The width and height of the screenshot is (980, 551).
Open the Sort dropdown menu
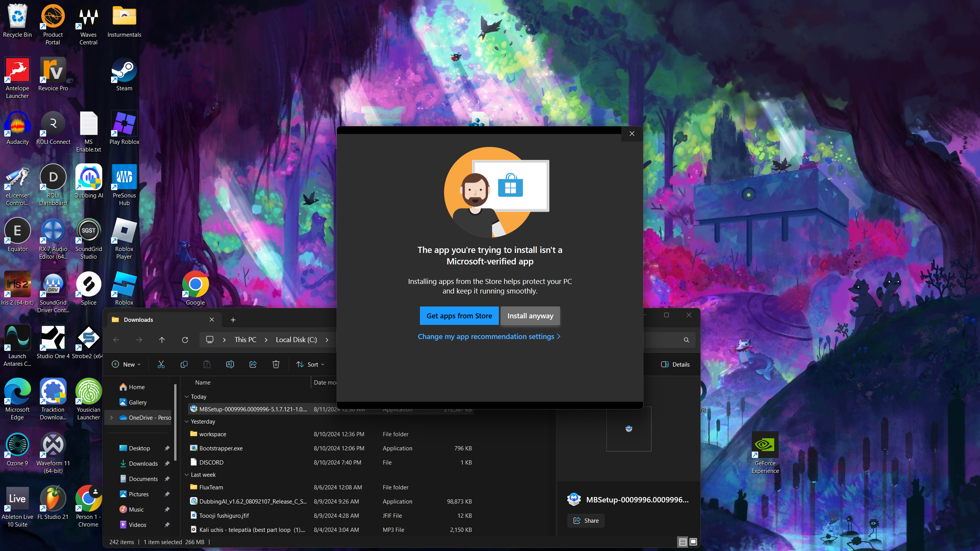click(x=310, y=364)
